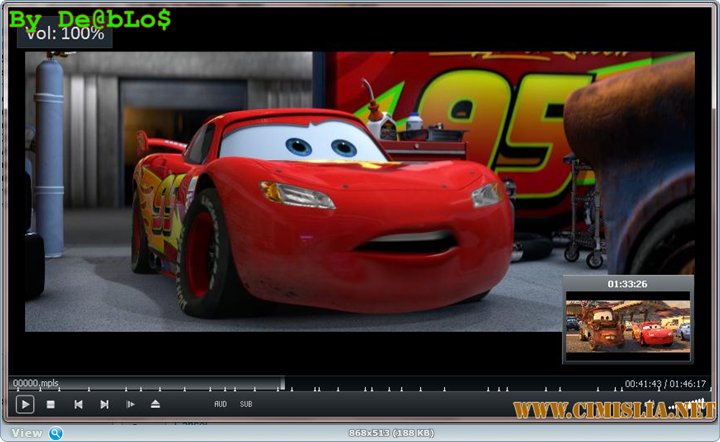
Task: Click the frame step button
Action: click(x=130, y=404)
